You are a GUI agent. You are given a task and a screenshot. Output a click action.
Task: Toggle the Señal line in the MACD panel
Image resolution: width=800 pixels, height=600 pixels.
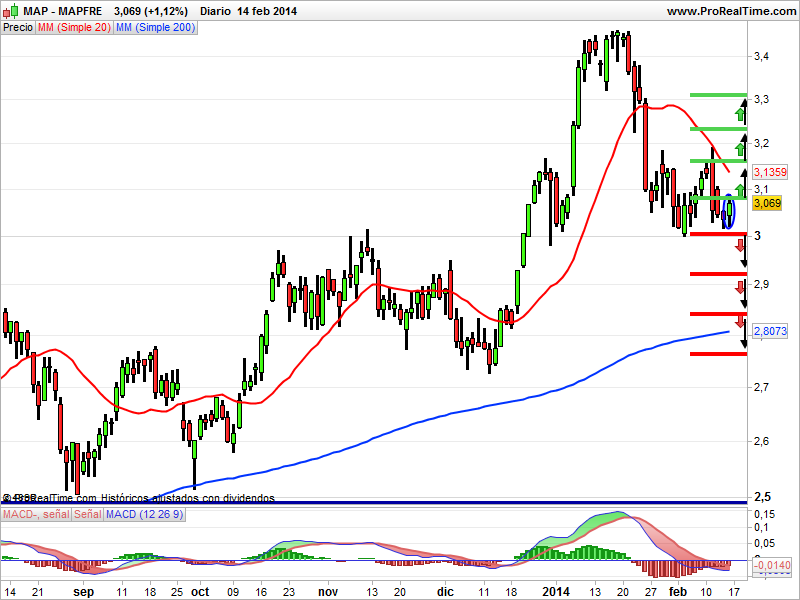pos(85,514)
